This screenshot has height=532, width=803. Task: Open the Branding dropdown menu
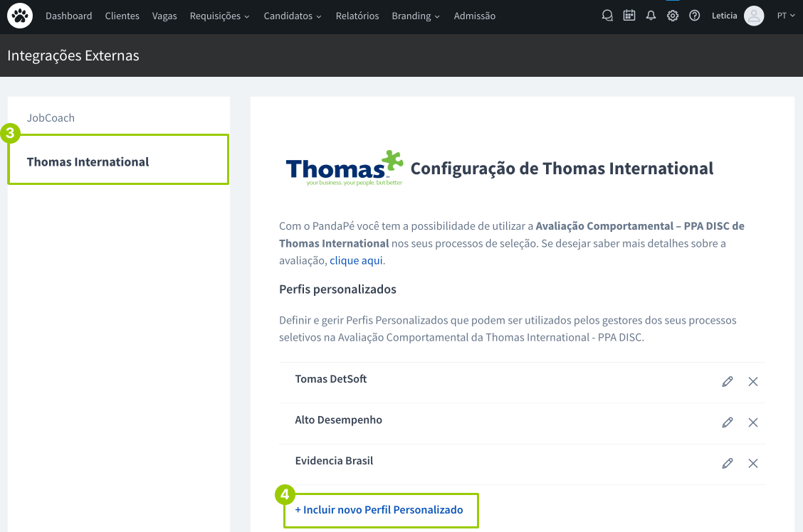click(415, 16)
